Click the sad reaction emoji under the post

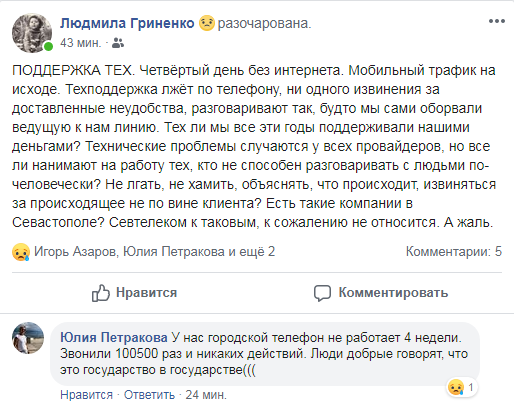coord(21,252)
